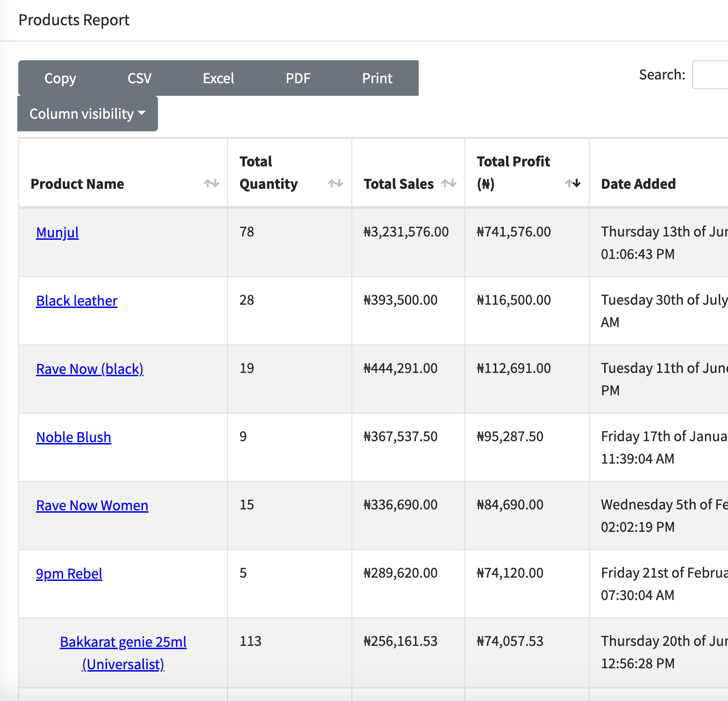Click the Date Added column header

pyautogui.click(x=638, y=184)
